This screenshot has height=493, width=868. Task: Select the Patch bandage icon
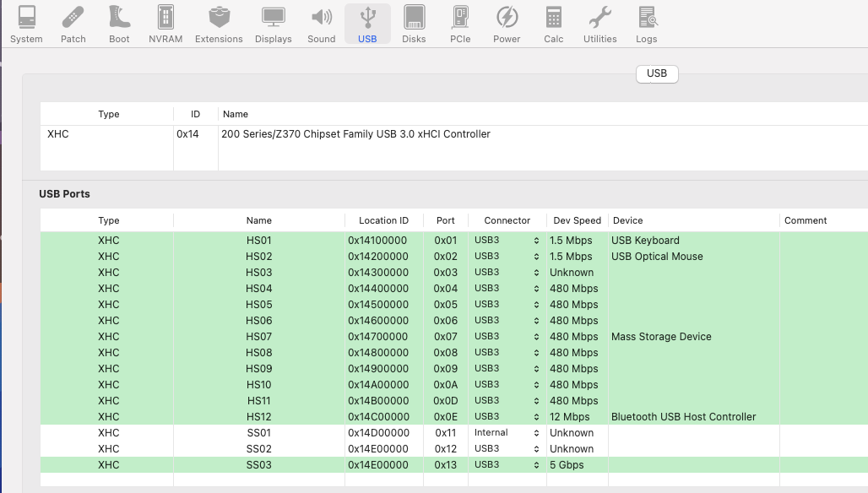tap(73, 24)
